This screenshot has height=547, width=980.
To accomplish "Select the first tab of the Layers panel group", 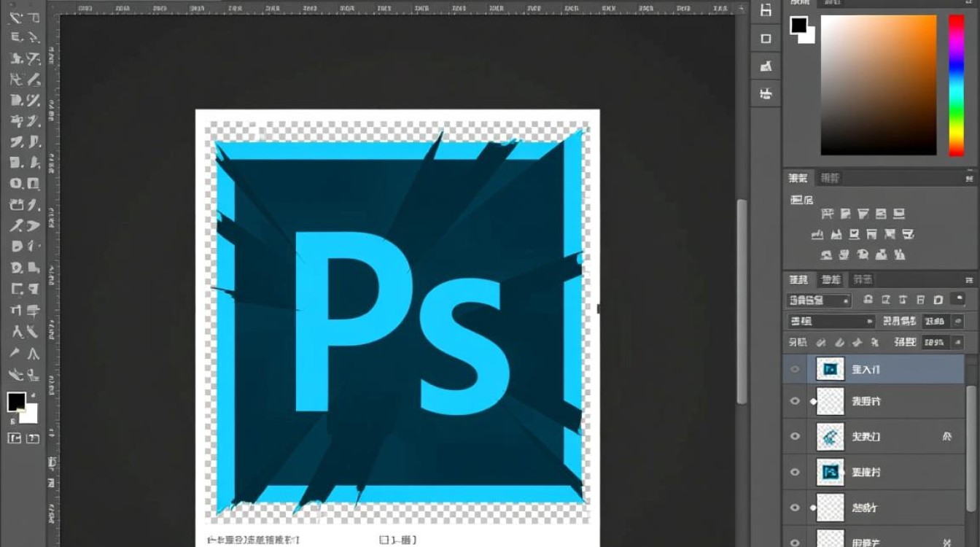I will point(799,279).
